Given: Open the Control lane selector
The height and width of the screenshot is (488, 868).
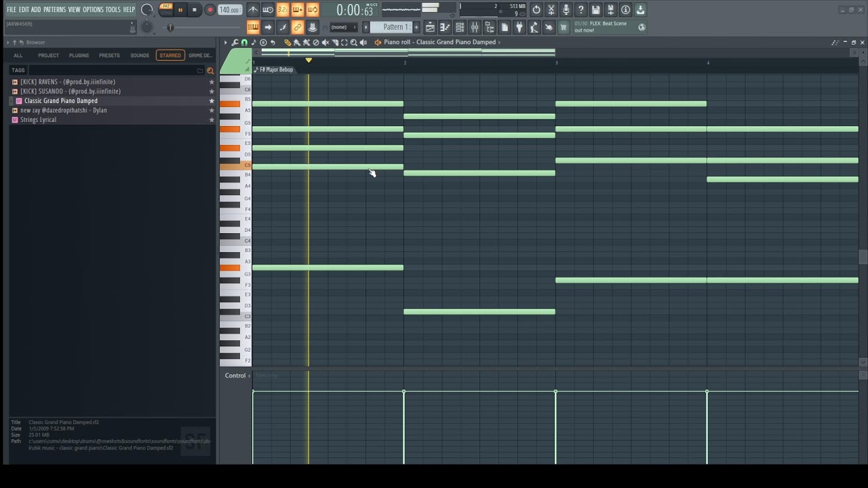Looking at the screenshot, I should click(237, 375).
